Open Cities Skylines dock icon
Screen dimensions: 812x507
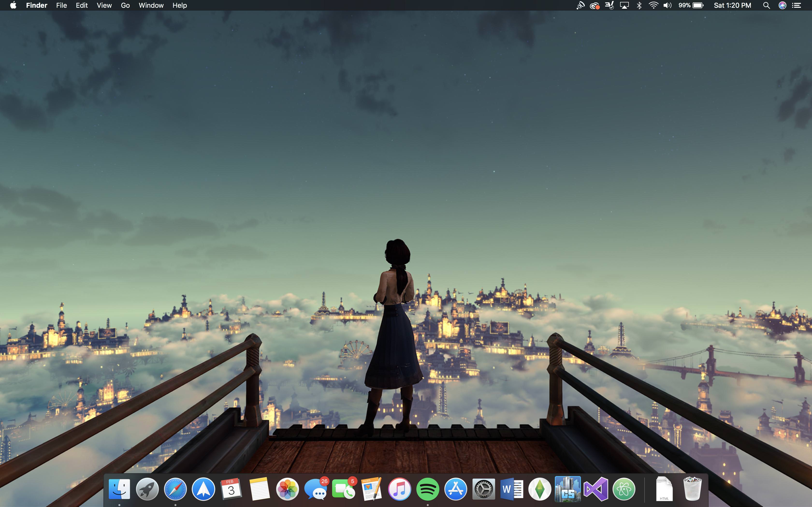click(x=568, y=489)
